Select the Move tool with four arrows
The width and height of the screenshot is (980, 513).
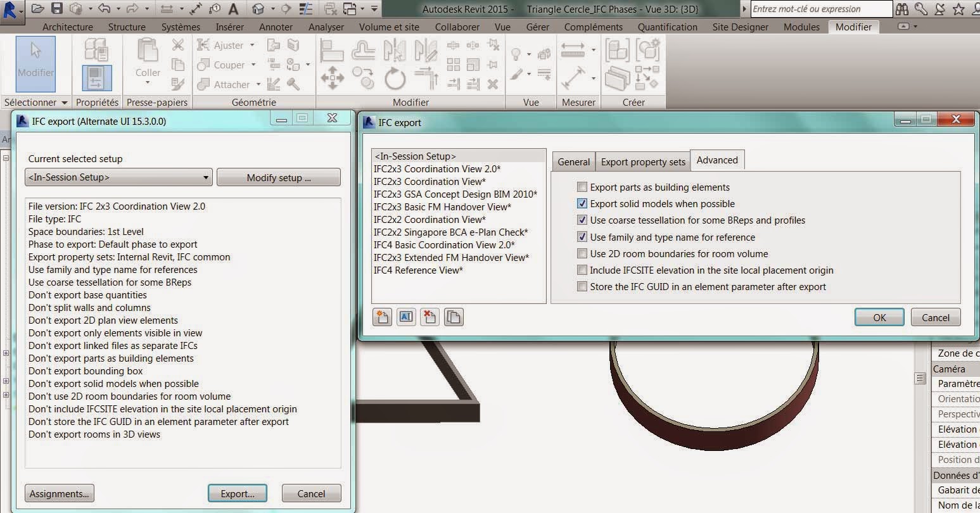coord(332,79)
